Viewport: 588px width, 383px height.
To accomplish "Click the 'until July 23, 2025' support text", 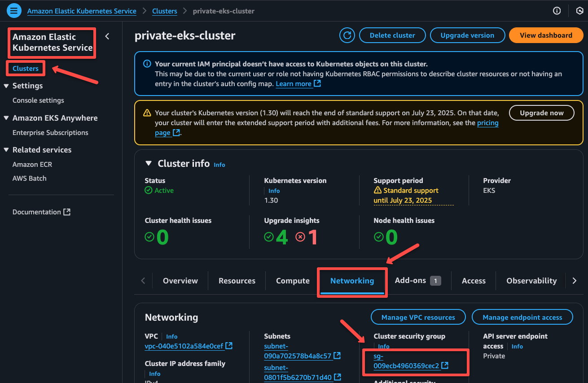I will (403, 200).
